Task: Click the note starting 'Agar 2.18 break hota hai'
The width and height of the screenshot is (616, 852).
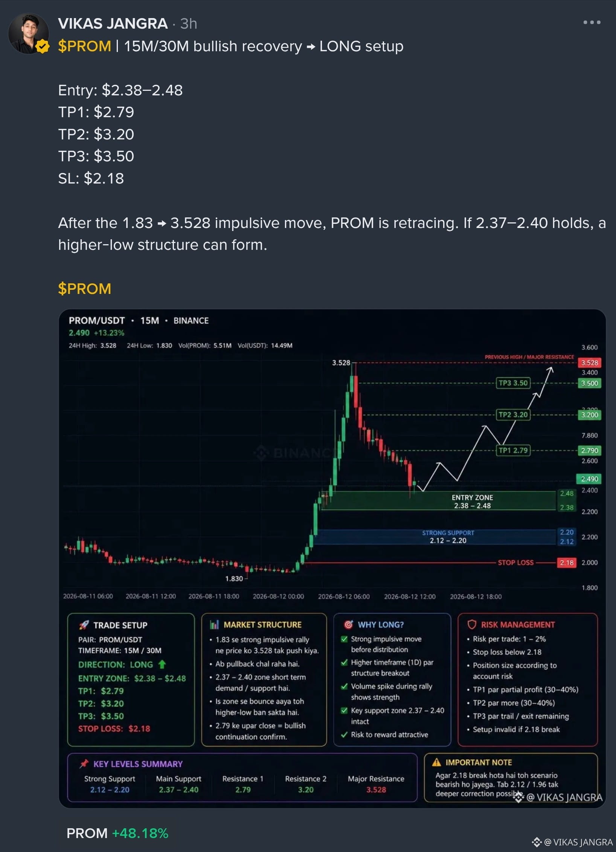Action: (x=497, y=785)
